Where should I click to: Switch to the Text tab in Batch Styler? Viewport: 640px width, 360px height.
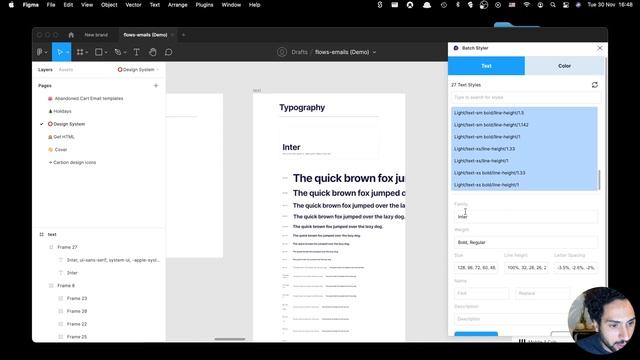[486, 66]
